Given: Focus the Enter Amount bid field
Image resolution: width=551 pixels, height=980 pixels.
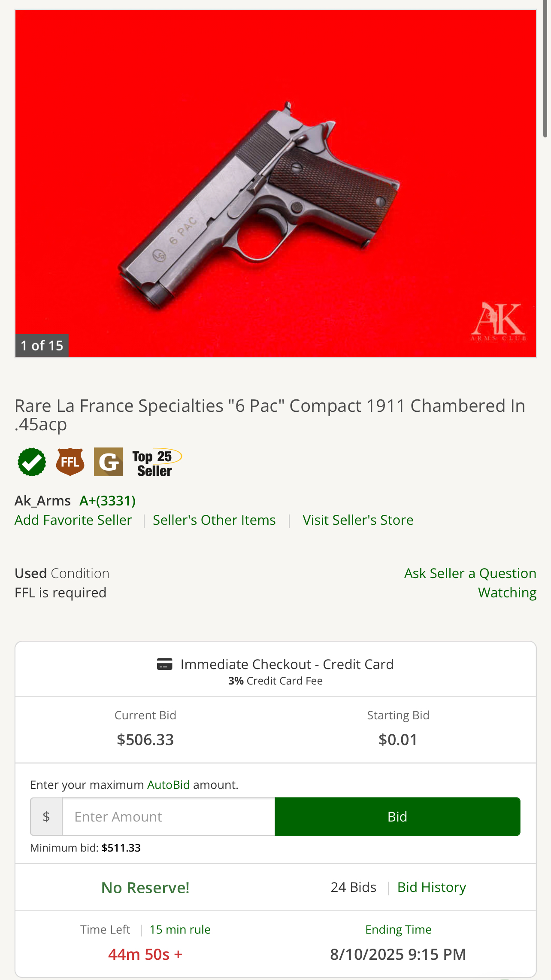Looking at the screenshot, I should coord(168,816).
